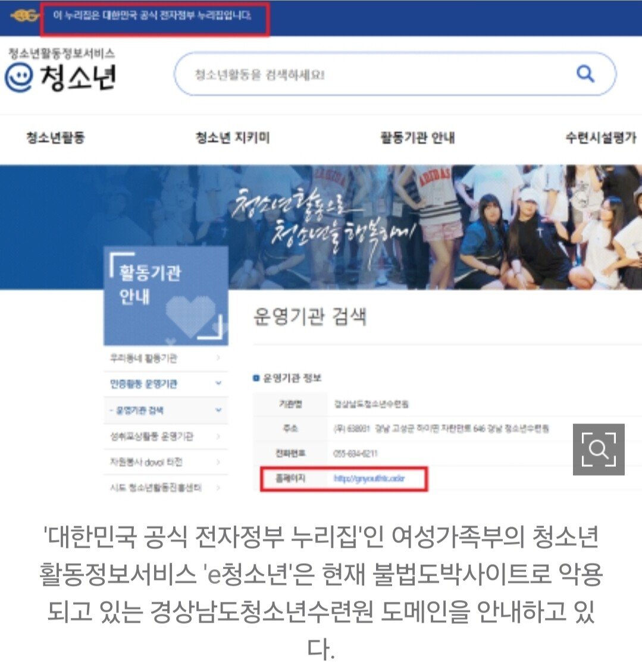Image resolution: width=642 pixels, height=672 pixels.
Task: Click the 청소년 smiley face logo
Action: click(x=18, y=78)
